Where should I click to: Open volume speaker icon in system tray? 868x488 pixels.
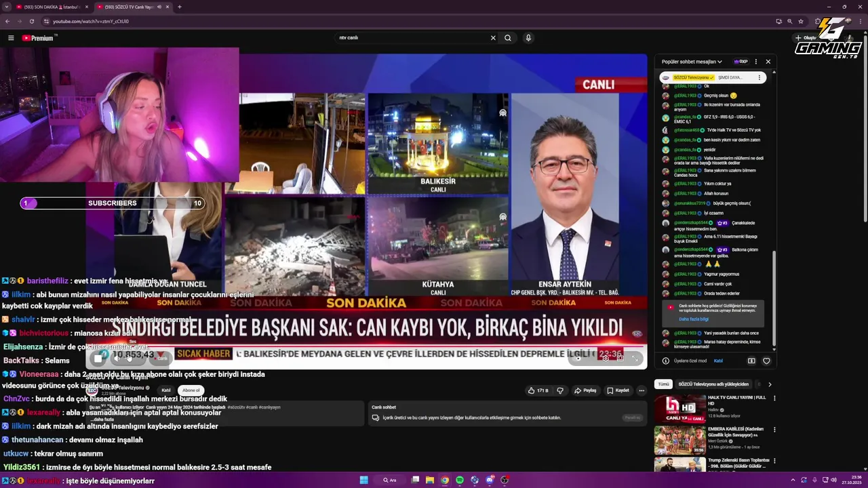tap(833, 480)
